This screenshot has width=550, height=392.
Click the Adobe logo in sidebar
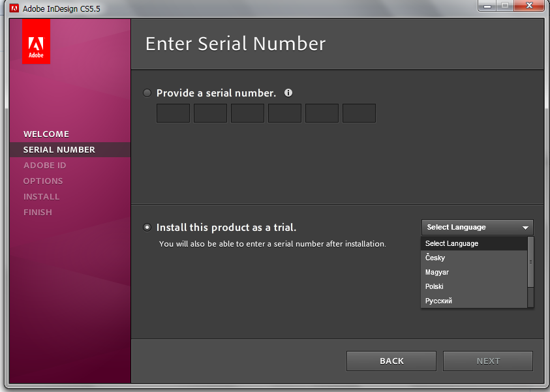(x=36, y=41)
